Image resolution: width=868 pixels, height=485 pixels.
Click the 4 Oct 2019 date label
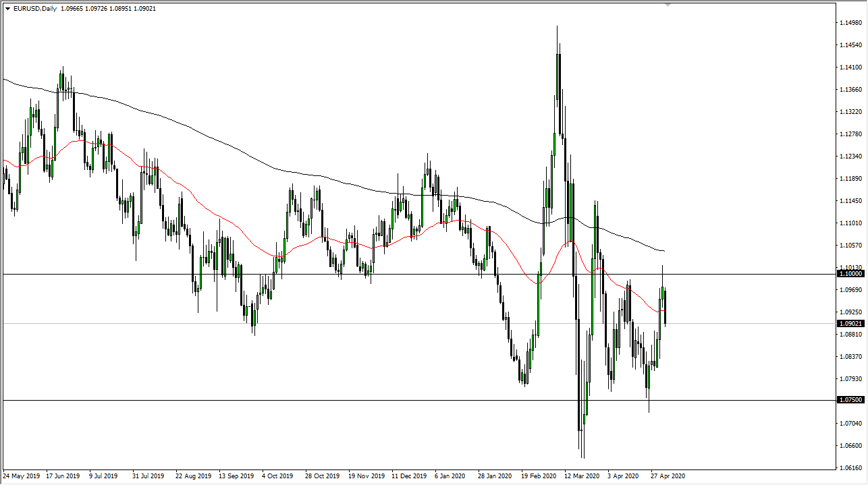(x=277, y=476)
